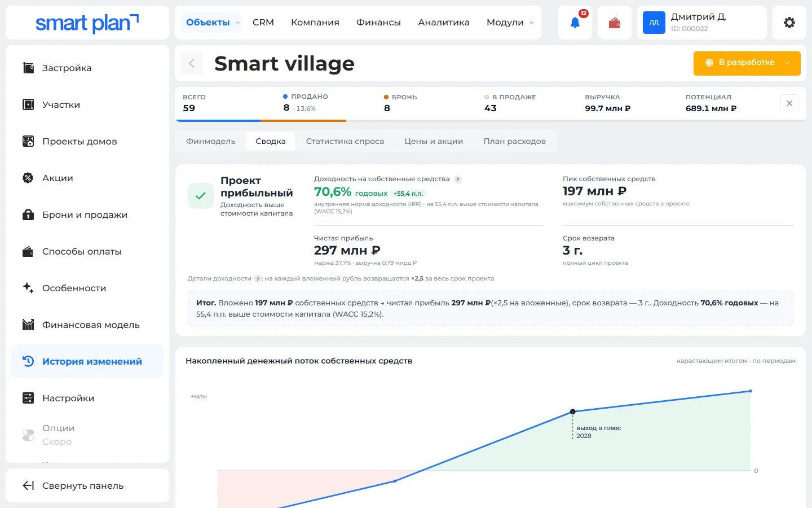The width and height of the screenshot is (812, 508).
Task: Open the Компания menu
Action: 315,23
